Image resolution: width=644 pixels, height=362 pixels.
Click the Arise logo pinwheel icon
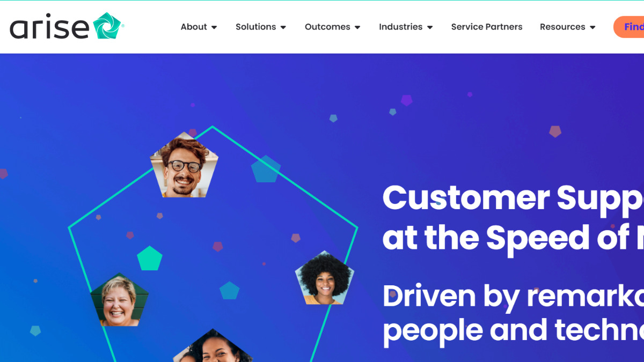pos(107,26)
